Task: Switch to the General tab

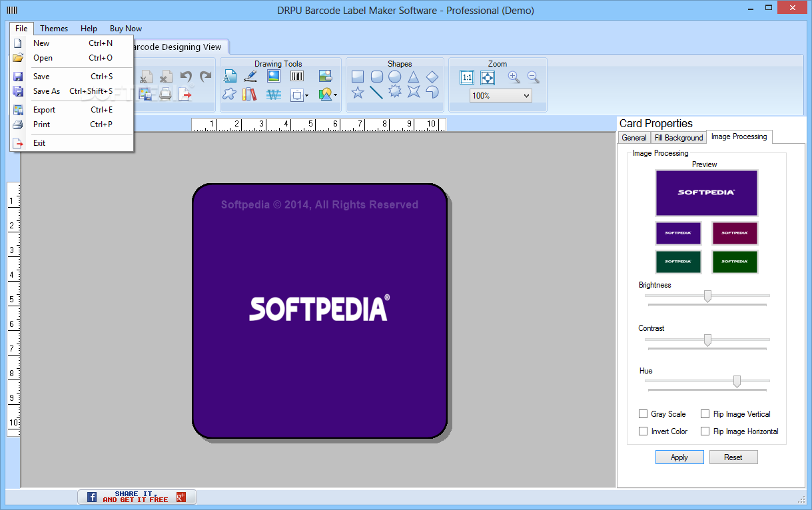Action: (634, 138)
